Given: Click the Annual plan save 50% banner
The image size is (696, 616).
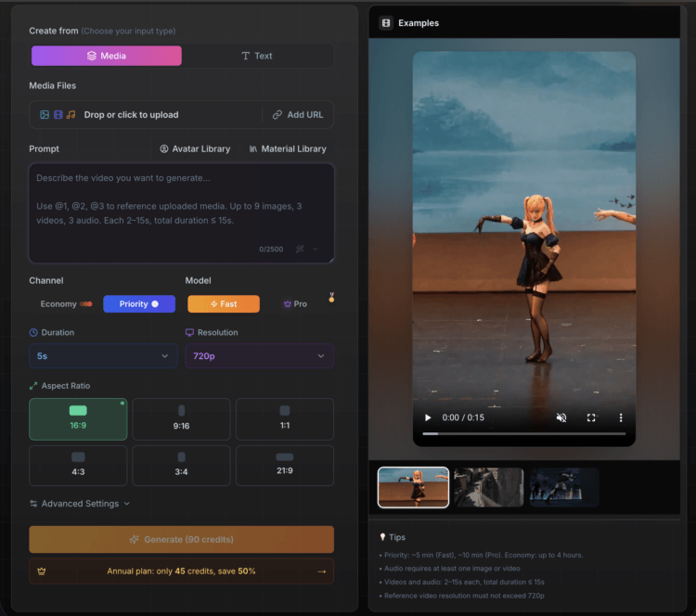Looking at the screenshot, I should pyautogui.click(x=181, y=571).
